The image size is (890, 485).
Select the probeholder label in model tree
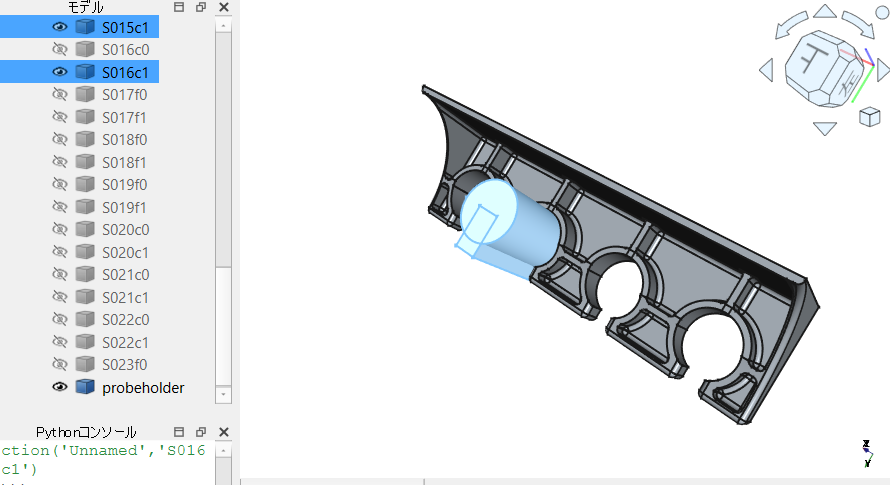pos(143,388)
